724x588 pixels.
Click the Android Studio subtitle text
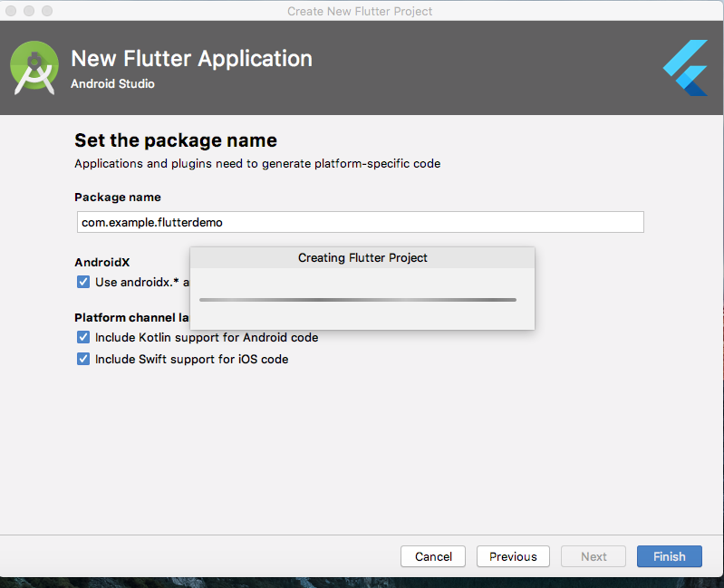click(112, 83)
